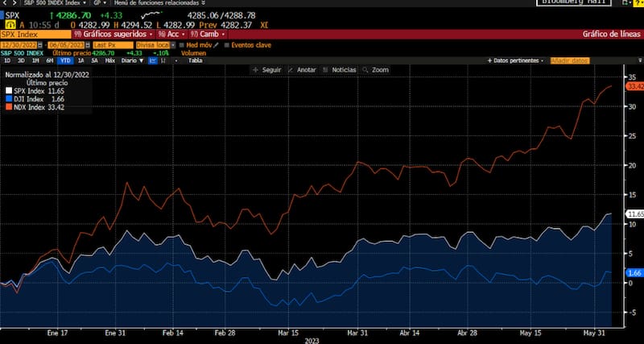Open the Datos pertinentes dropdown

[x=517, y=60]
